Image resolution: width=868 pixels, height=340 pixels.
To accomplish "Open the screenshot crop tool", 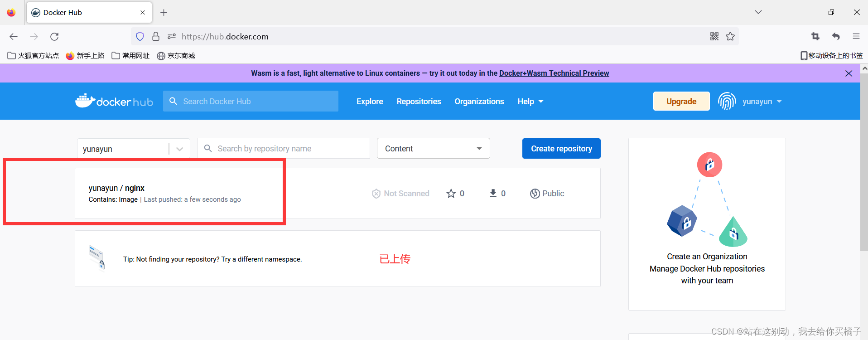I will click(815, 36).
